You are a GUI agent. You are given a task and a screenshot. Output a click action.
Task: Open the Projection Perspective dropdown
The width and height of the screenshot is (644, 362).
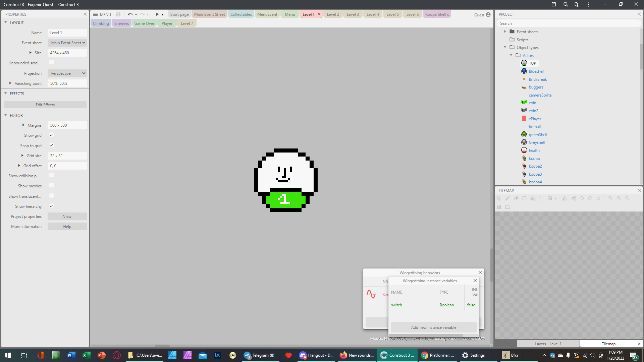tap(67, 73)
